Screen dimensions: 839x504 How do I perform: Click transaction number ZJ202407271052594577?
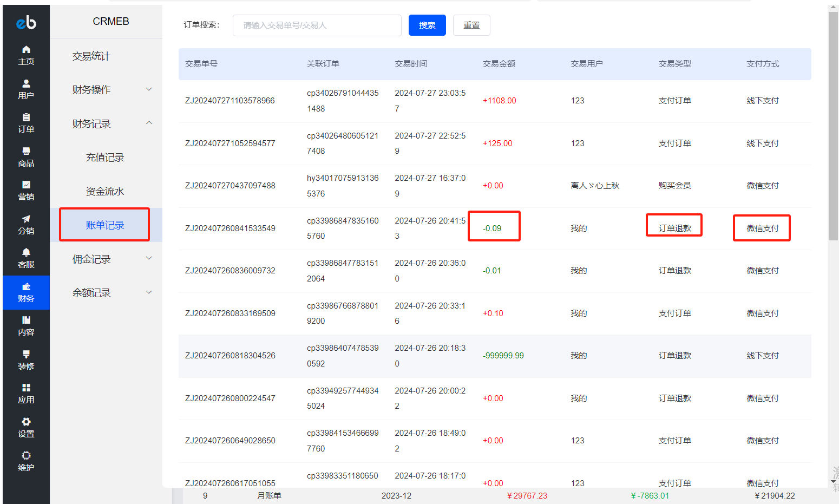230,143
